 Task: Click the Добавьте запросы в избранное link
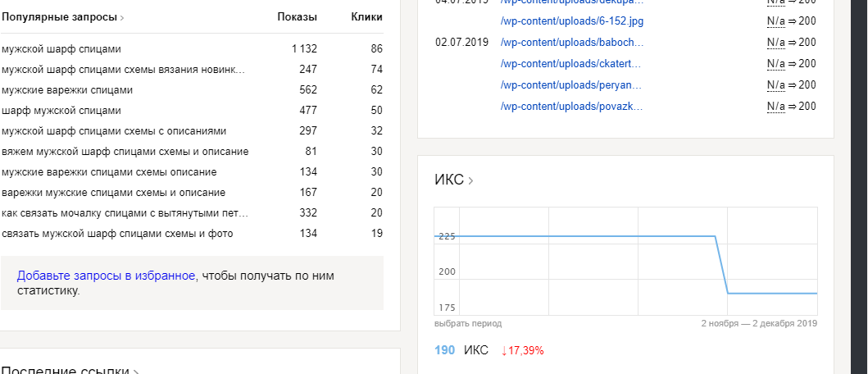106,276
